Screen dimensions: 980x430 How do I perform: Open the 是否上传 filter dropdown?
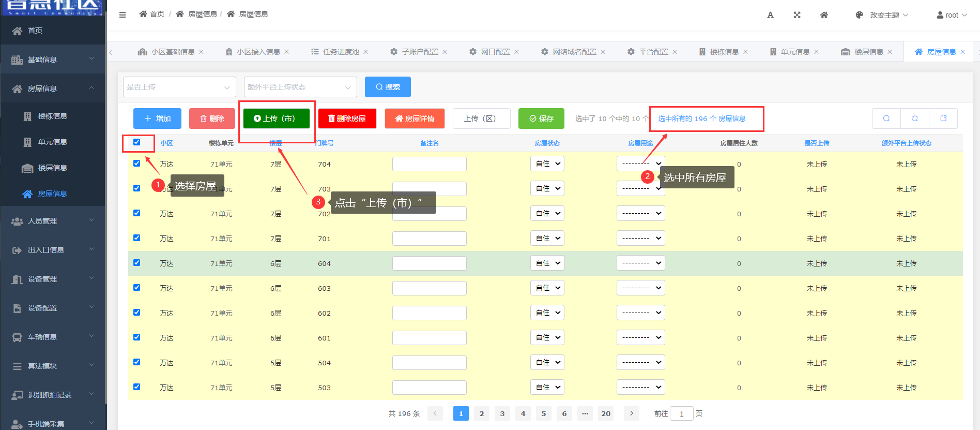pyautogui.click(x=179, y=87)
